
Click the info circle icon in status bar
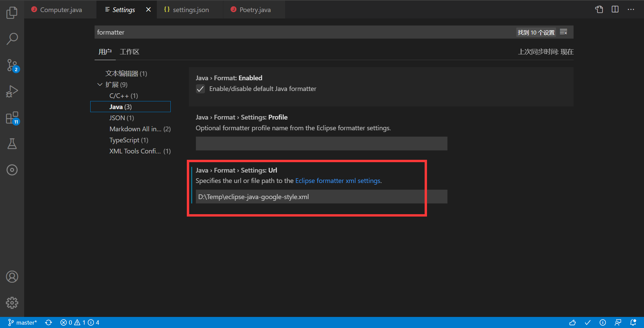(603, 323)
